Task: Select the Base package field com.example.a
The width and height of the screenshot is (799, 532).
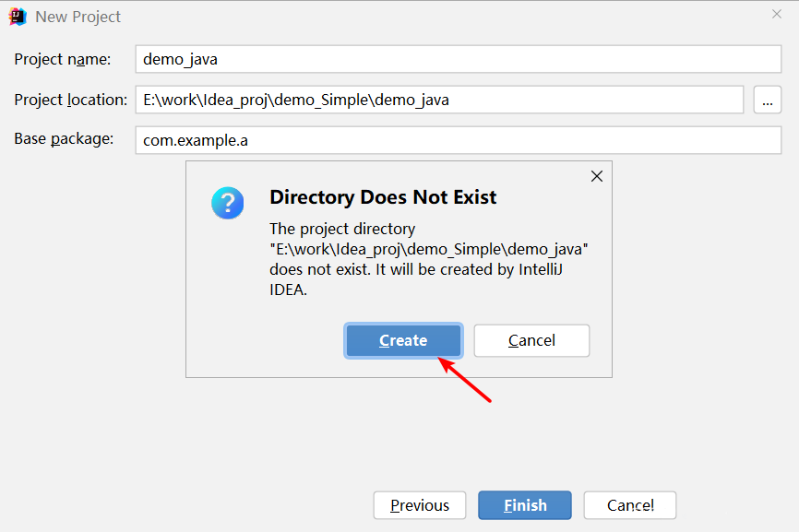Action: 459,140
